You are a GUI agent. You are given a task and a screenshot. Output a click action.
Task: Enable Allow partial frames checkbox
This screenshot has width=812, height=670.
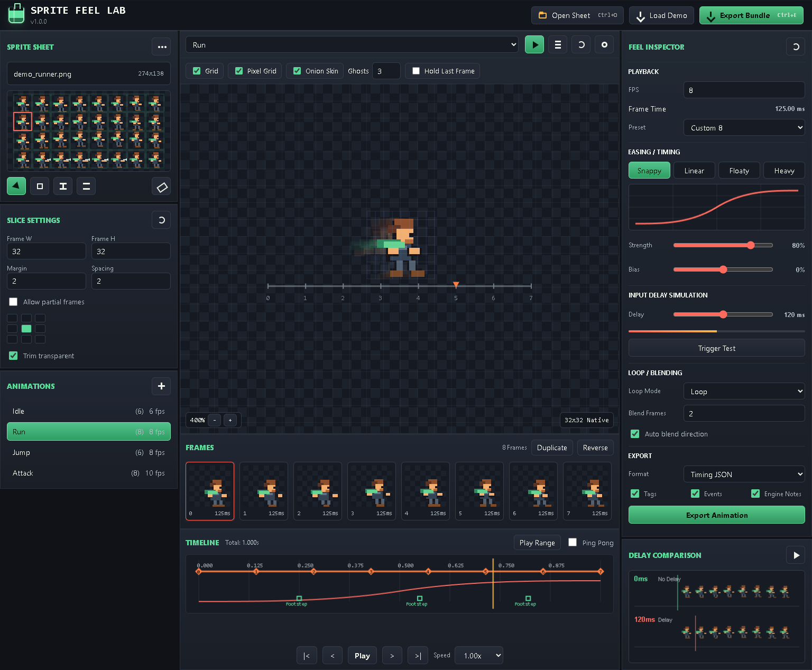coord(13,302)
